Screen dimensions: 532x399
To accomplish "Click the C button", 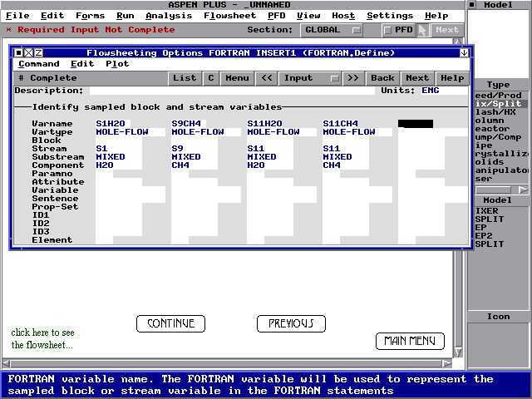I will pyautogui.click(x=210, y=78).
